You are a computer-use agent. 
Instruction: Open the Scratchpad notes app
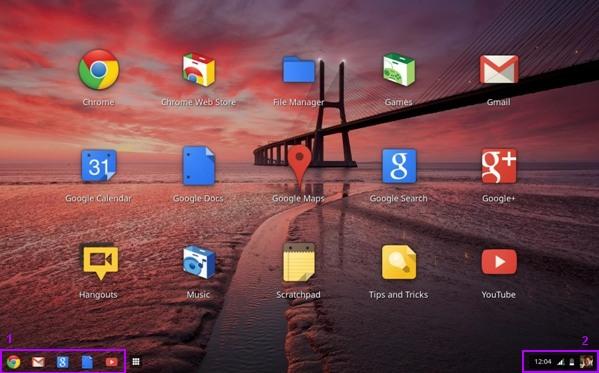299,262
